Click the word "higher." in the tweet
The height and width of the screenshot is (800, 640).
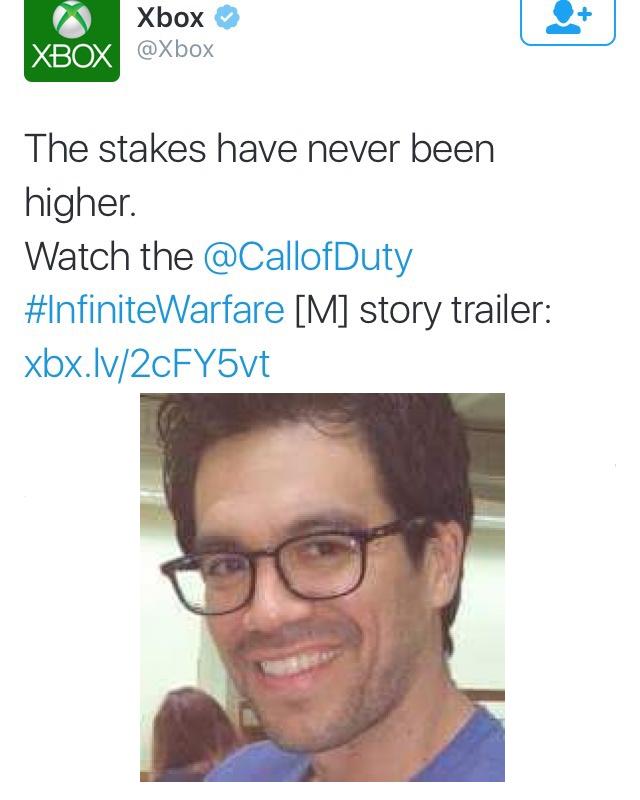point(81,203)
